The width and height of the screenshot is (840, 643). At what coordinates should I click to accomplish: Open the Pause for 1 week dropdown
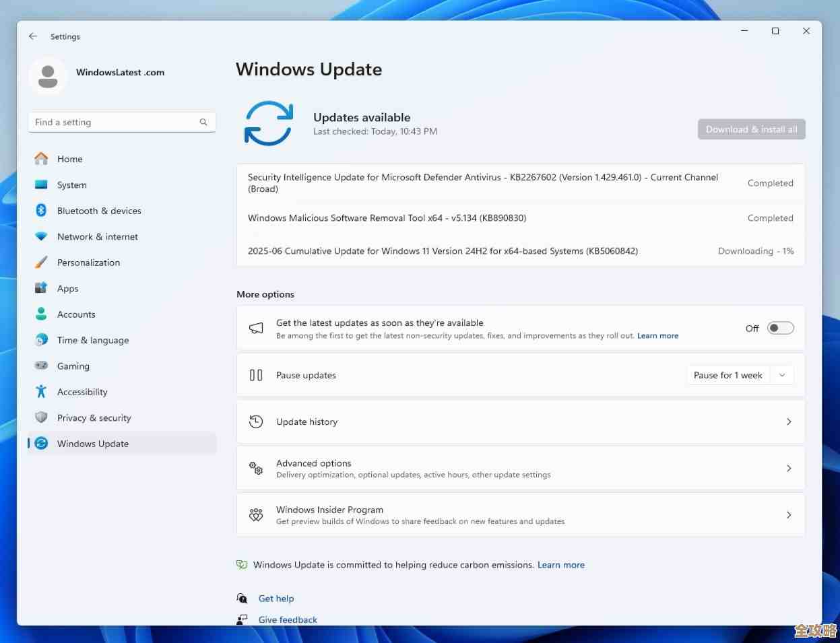tap(781, 375)
